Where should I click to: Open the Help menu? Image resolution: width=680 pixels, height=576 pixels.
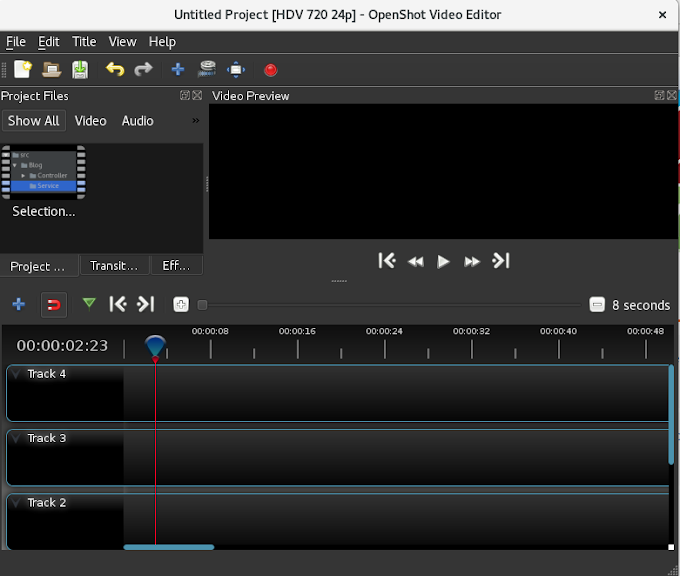coord(162,42)
